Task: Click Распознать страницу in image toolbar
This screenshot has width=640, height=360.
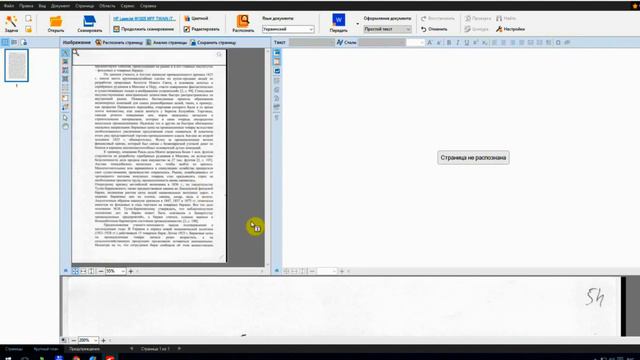Action: [119, 42]
